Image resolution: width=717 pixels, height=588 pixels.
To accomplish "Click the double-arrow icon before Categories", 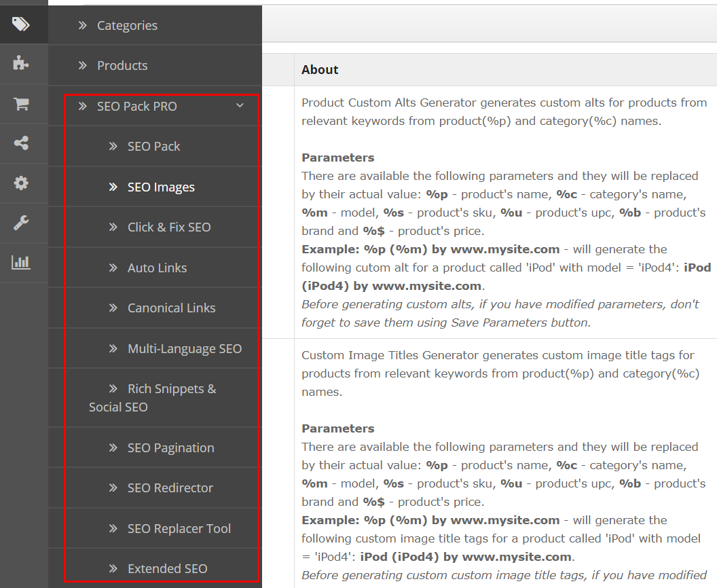I will pyautogui.click(x=82, y=26).
